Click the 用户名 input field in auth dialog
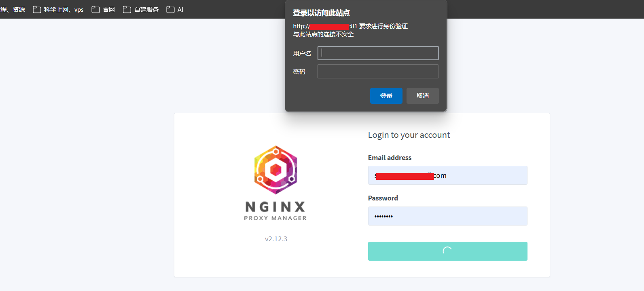 click(378, 53)
